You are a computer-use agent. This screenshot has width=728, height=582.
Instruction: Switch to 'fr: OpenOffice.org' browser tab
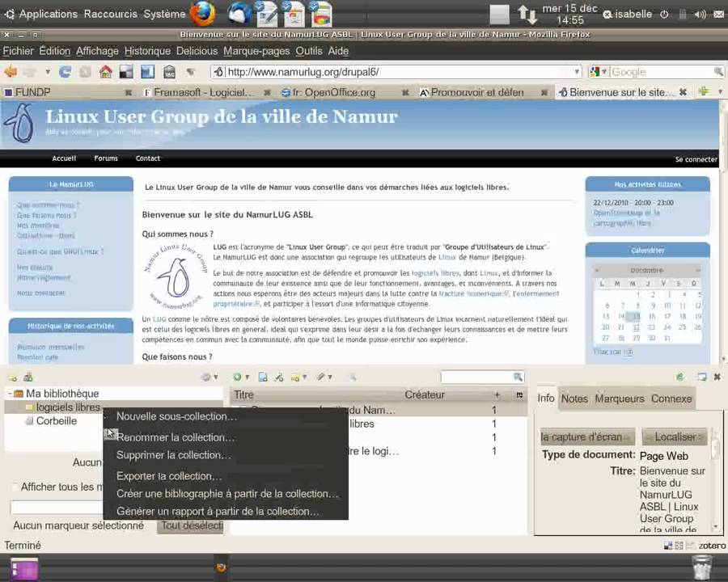(346, 92)
